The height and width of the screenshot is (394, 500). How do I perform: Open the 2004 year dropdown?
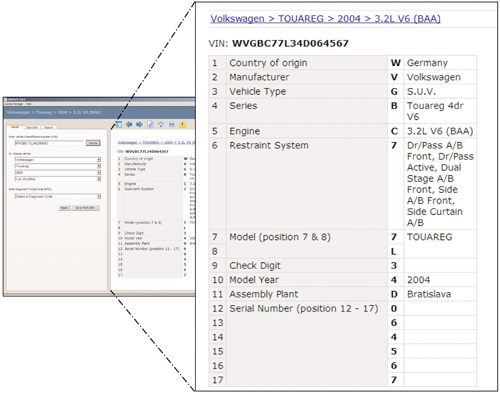(57, 172)
